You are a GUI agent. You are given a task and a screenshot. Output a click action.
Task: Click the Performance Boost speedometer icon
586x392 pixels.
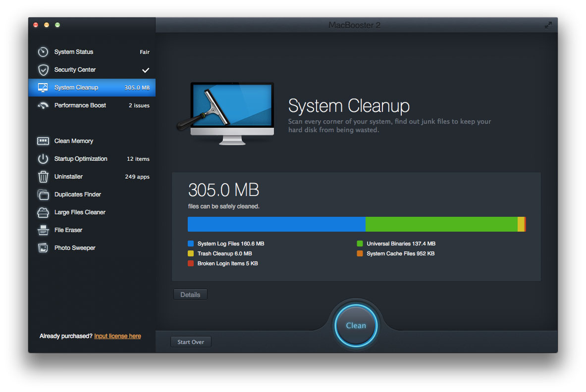tap(43, 105)
